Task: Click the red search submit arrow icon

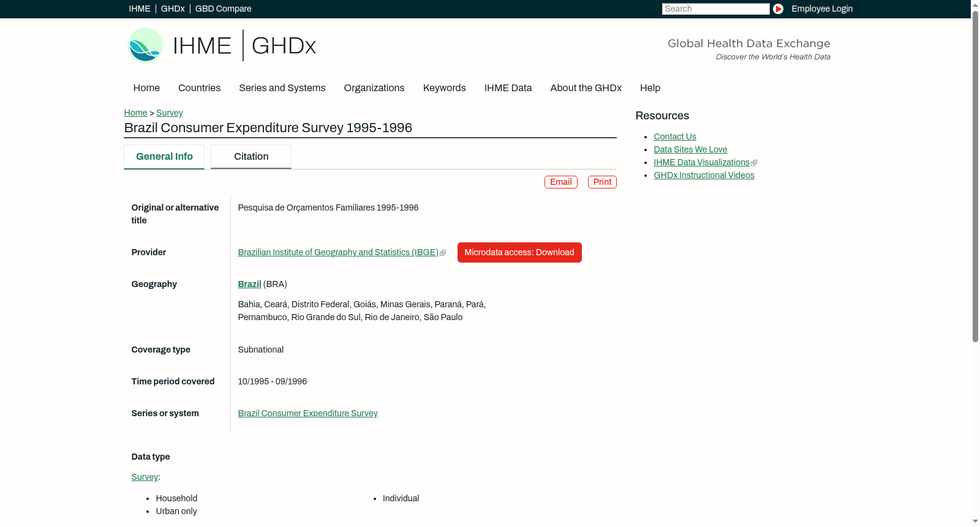Action: pyautogui.click(x=778, y=9)
